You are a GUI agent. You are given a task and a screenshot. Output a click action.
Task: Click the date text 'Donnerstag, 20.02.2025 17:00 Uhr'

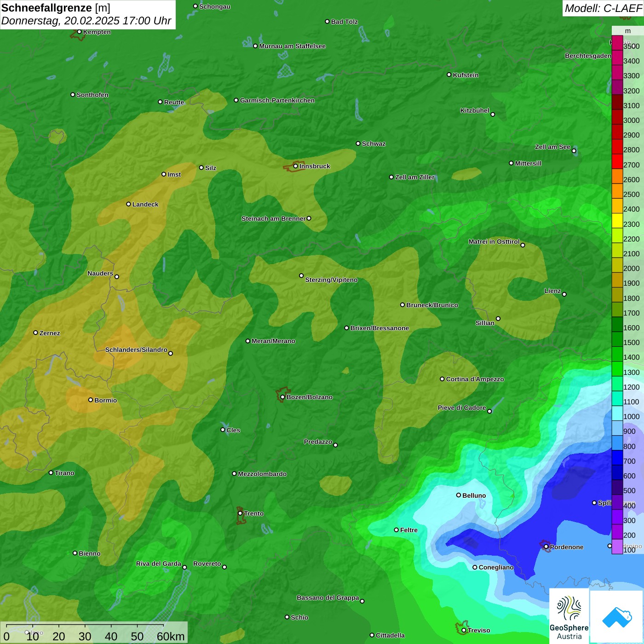point(86,21)
